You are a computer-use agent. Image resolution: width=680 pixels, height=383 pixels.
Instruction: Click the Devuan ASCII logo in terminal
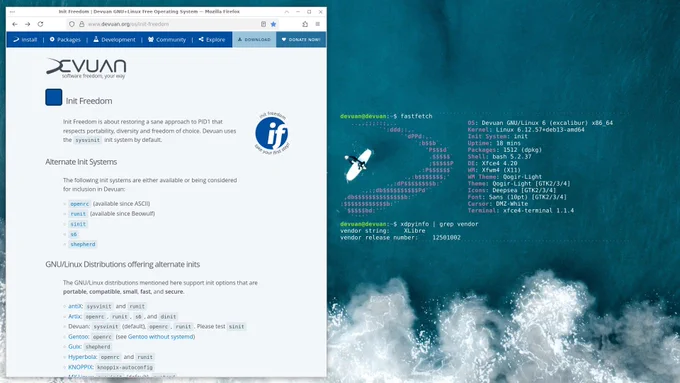pyautogui.click(x=397, y=170)
